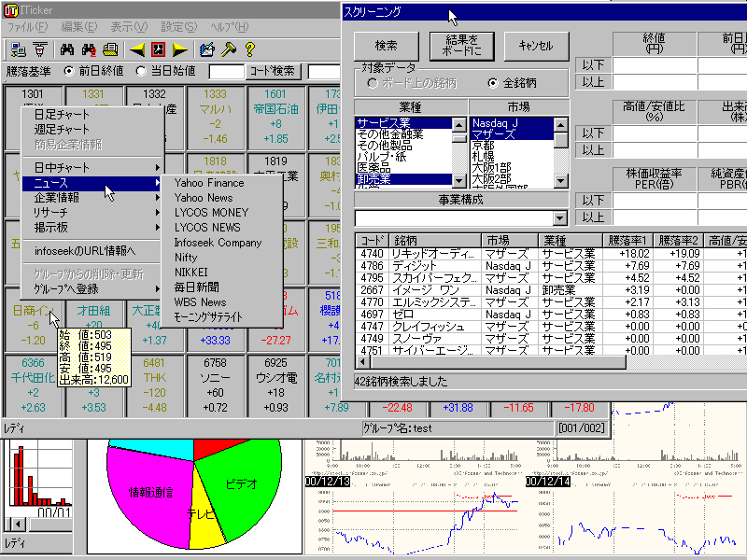Open the 表示(V) menu
This screenshot has height=560, width=747.
click(129, 27)
